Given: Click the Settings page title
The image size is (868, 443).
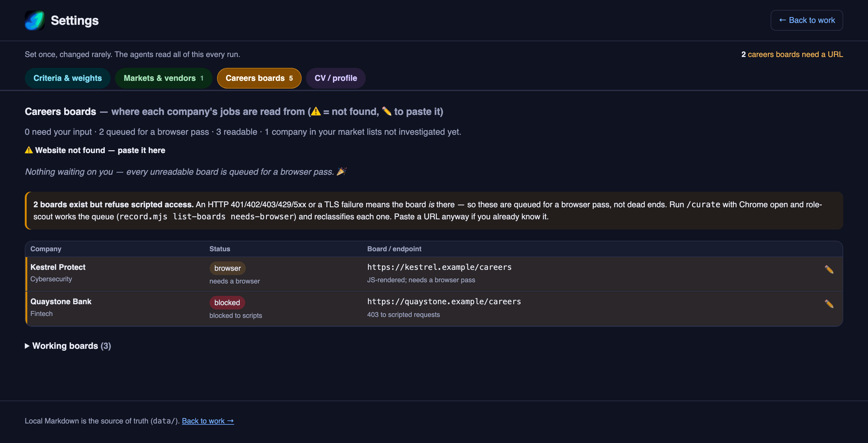Looking at the screenshot, I should click(75, 20).
